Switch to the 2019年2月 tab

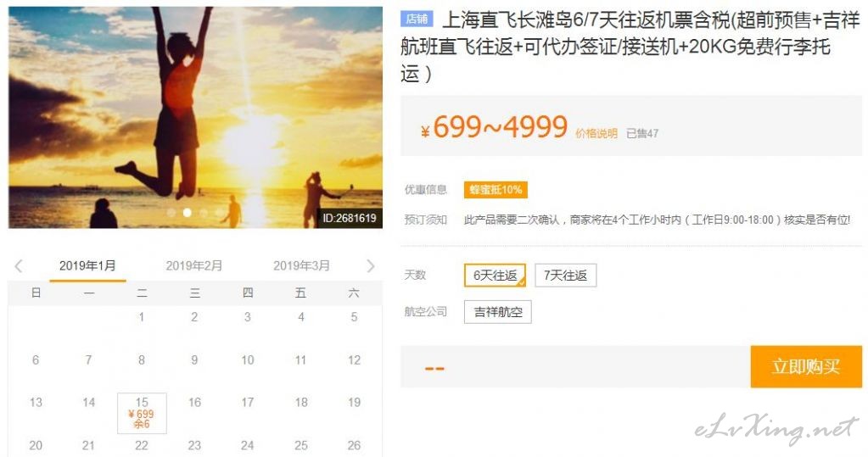(193, 265)
